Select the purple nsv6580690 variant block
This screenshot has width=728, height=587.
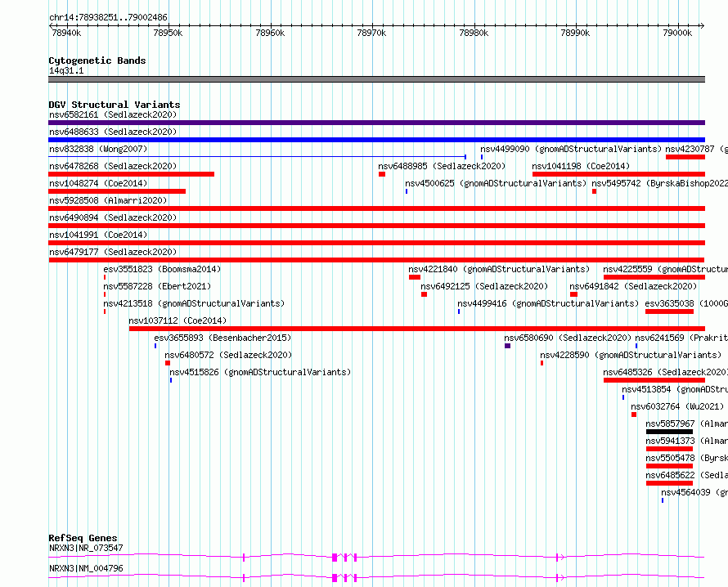click(x=507, y=346)
